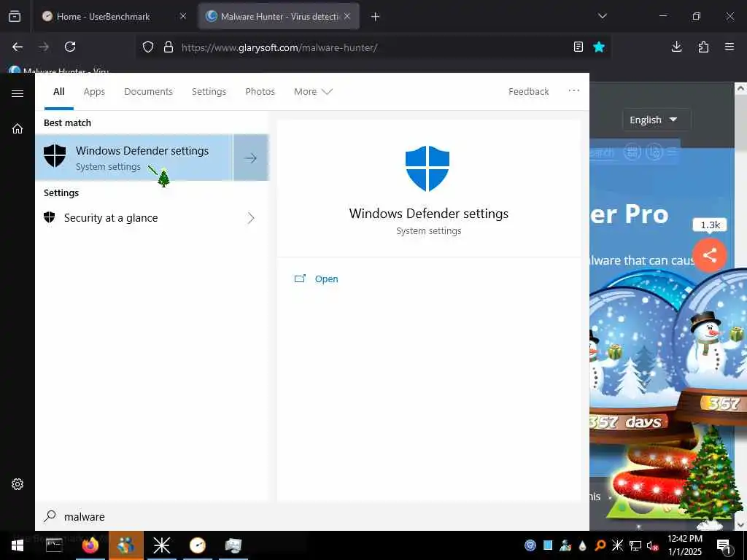
Task: View site security padlock info
Action: coord(169,47)
